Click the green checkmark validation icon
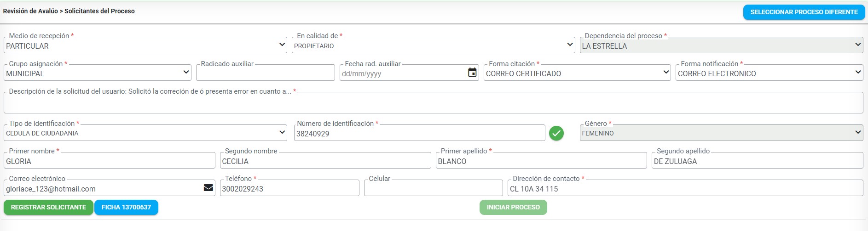The image size is (868, 231). click(x=556, y=133)
